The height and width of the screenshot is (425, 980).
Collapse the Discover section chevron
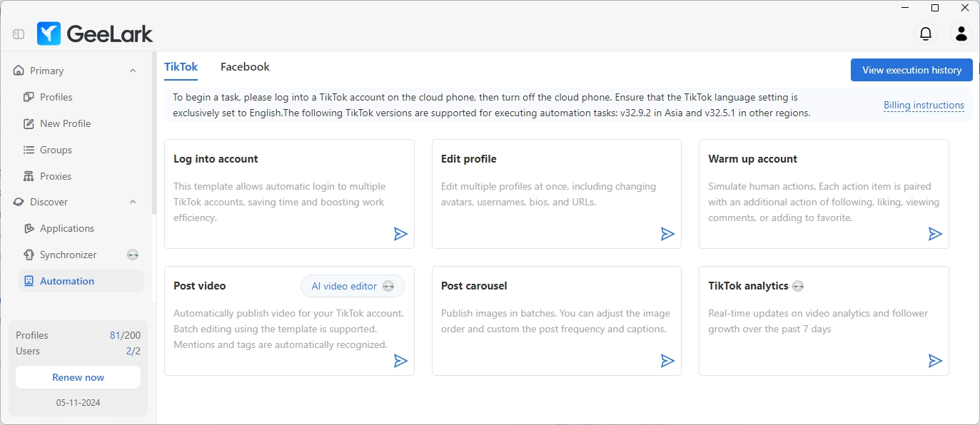click(x=133, y=202)
